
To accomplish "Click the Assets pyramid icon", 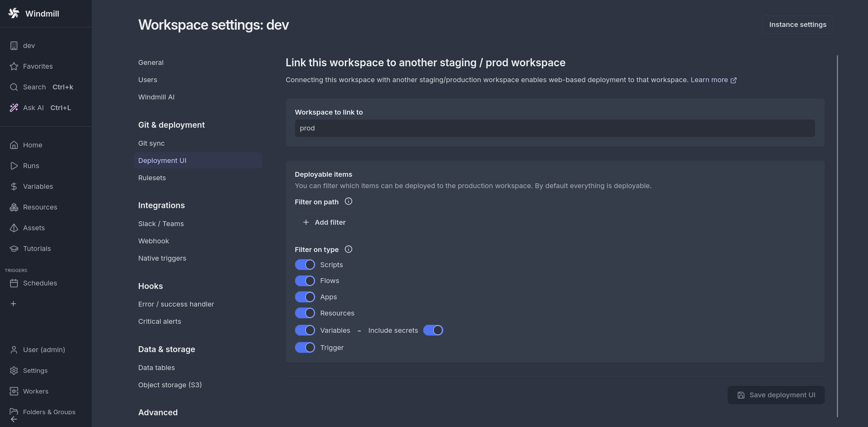I will click(14, 228).
